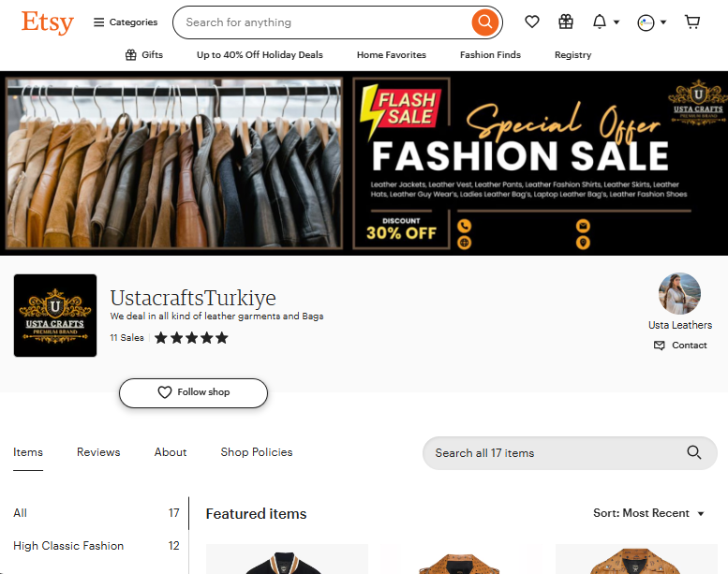Click the Usta Leathers owner avatar
Screen dimensions: 728x574
tap(679, 294)
